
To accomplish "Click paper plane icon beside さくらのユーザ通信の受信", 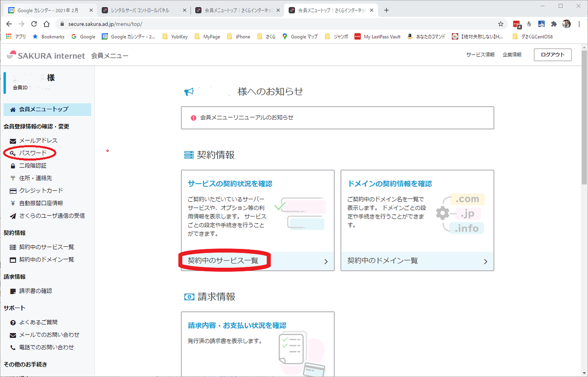I will (13, 216).
